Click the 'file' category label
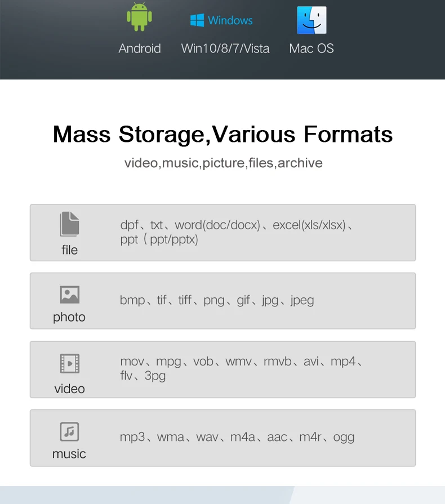Viewport: 445px width, 504px height. point(69,250)
